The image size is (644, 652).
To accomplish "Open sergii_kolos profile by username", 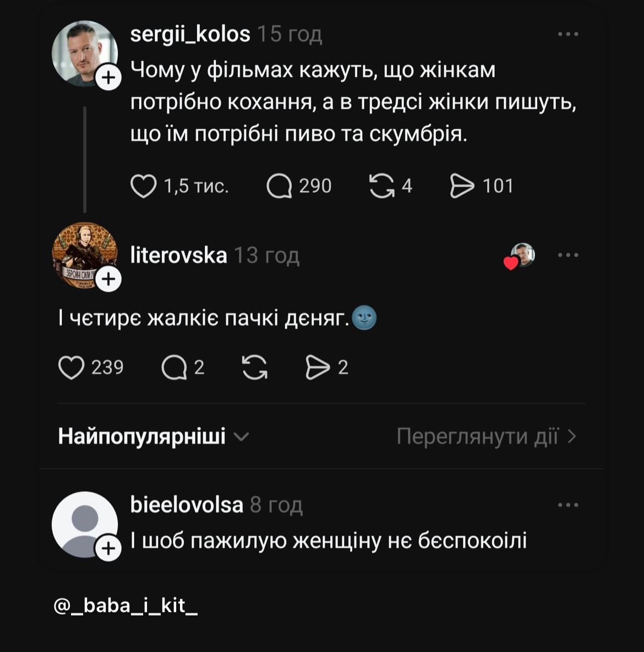I will tap(190, 34).
